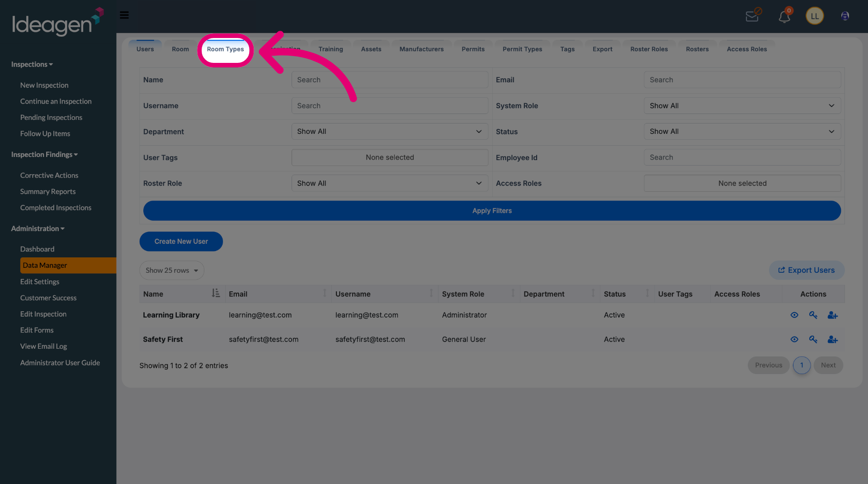Click the Email search field
The height and width of the screenshot is (484, 868).
click(742, 80)
